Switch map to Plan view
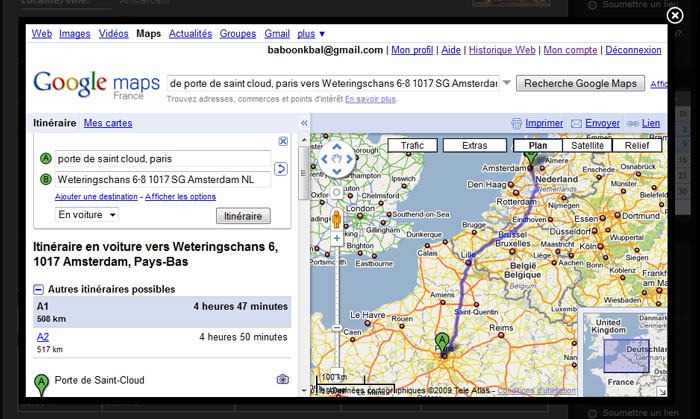Screen dimensions: 700x419 (x=538, y=145)
